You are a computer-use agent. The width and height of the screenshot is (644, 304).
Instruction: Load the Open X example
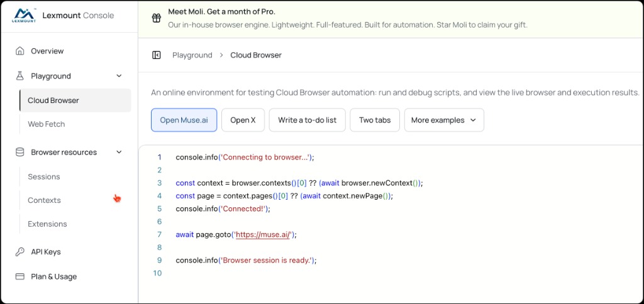[243, 120]
